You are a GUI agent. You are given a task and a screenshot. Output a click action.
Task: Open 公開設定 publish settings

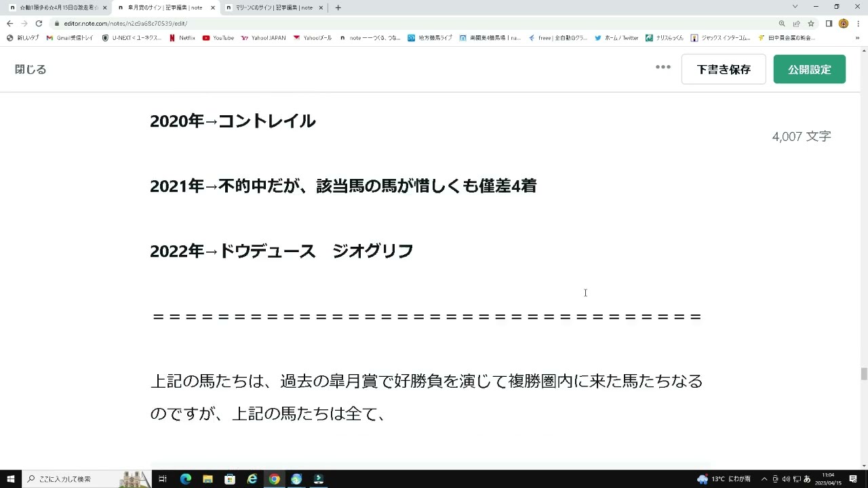[x=809, y=68]
